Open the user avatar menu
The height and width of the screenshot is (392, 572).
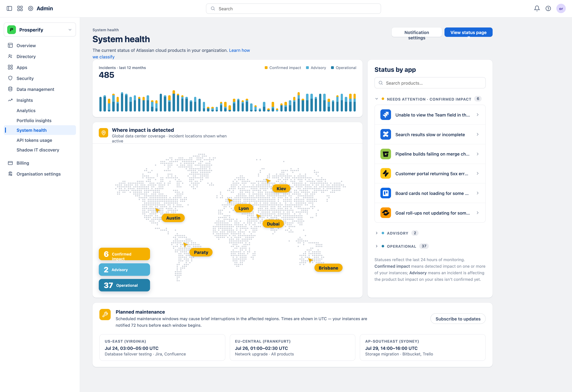tap(561, 8)
